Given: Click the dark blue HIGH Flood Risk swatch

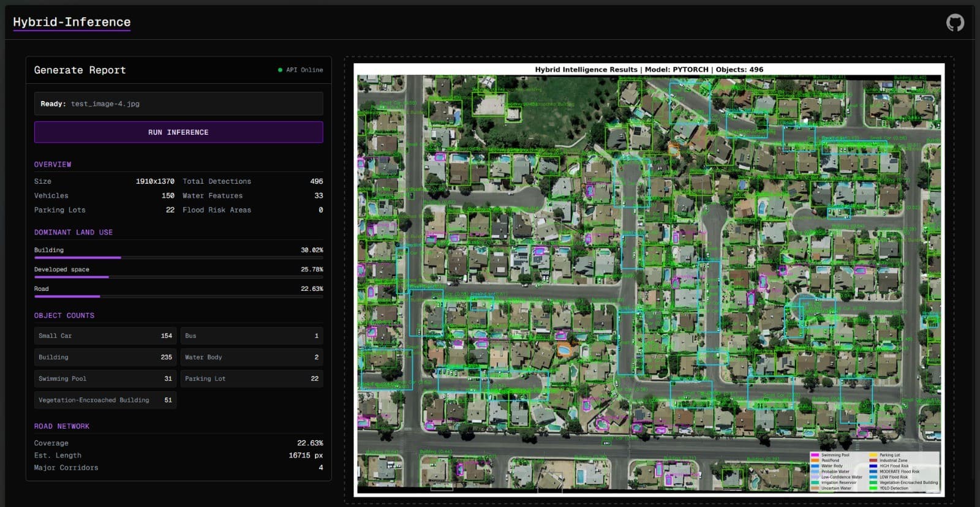Looking at the screenshot, I should (x=873, y=466).
